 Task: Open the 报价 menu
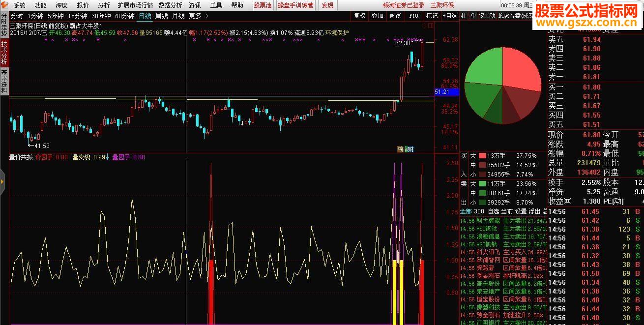click(x=83, y=5)
